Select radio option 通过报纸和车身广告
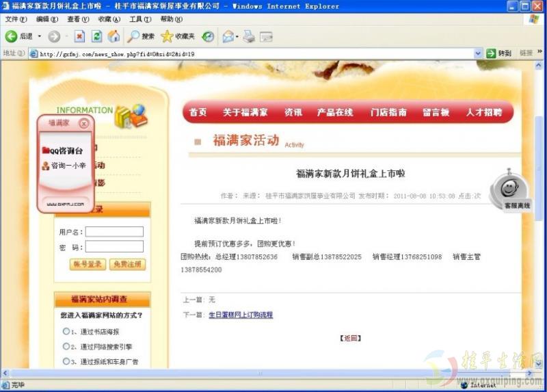This screenshot has height=392, width=547. (66, 361)
